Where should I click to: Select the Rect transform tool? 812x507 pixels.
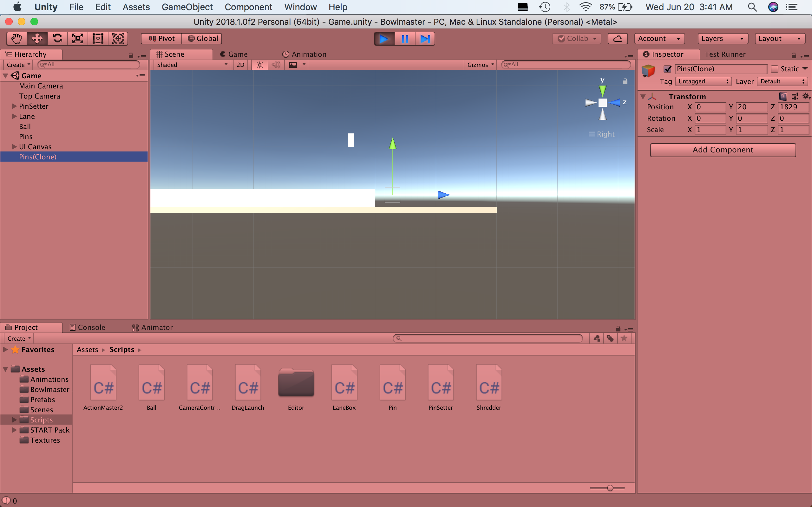point(97,38)
